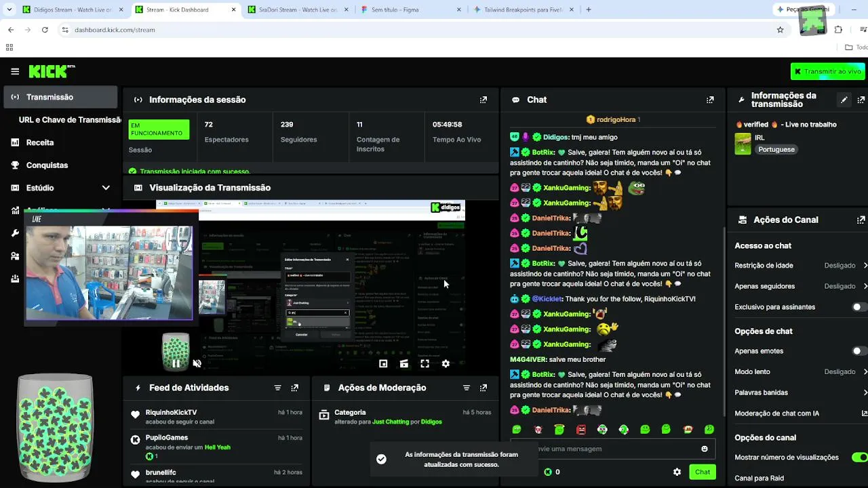Image resolution: width=868 pixels, height=488 pixels.
Task: Click the Portuguese language tag
Action: [776, 149]
